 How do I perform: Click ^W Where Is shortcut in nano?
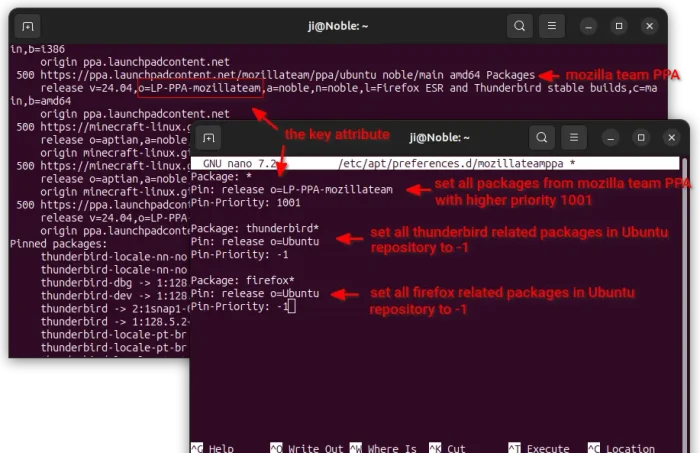[x=383, y=448]
